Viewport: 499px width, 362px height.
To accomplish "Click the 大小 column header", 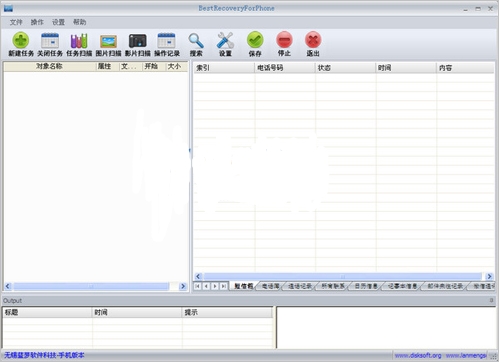I will pos(177,66).
